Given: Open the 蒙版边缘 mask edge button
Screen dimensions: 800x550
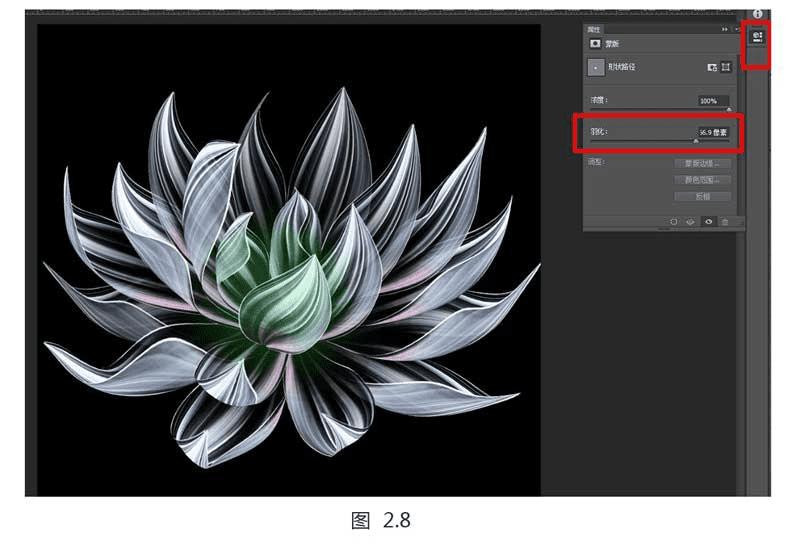Looking at the screenshot, I should pos(702,164).
